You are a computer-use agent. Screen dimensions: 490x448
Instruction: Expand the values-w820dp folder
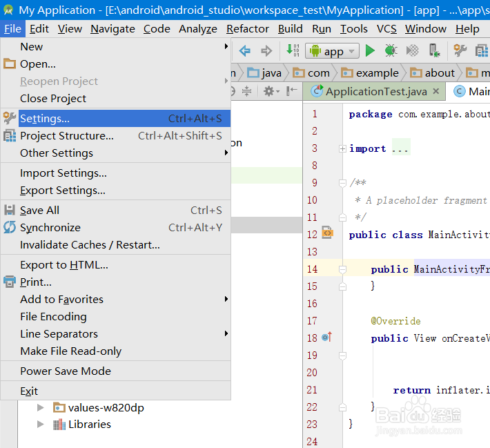(40, 408)
